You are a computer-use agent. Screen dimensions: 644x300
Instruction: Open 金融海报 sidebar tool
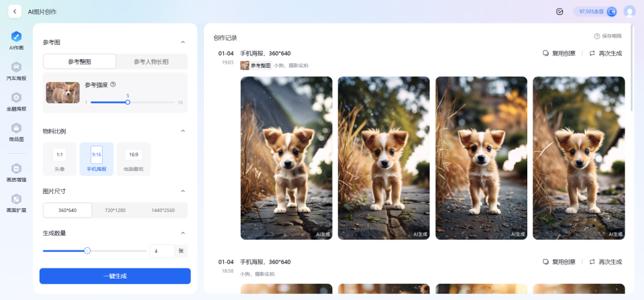tap(17, 101)
